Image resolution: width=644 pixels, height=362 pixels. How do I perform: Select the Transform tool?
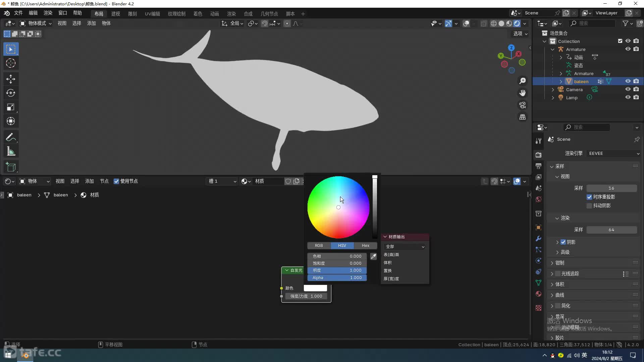click(x=11, y=121)
